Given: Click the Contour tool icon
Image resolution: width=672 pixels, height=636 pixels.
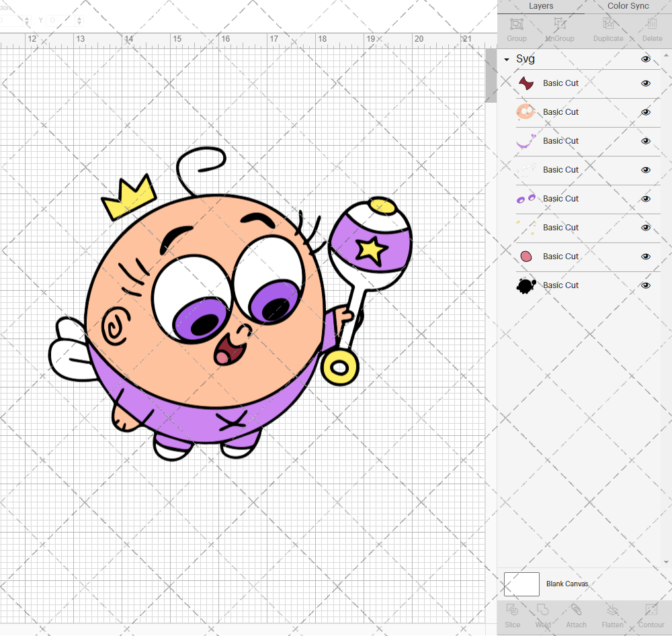Looking at the screenshot, I should coord(651,610).
